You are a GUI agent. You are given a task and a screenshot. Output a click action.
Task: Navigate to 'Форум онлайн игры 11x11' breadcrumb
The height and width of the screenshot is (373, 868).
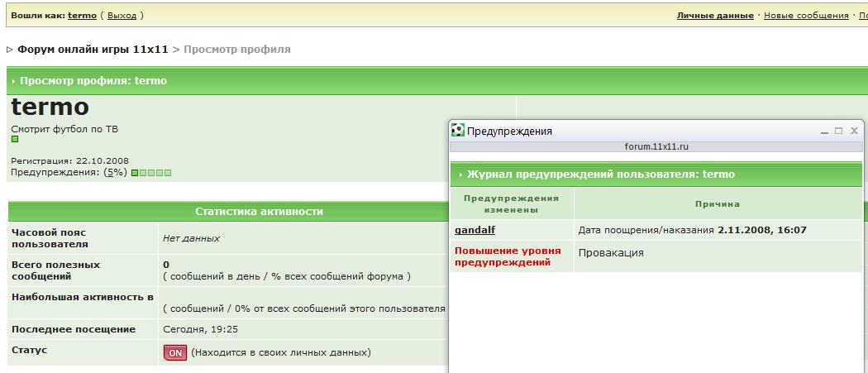click(93, 50)
